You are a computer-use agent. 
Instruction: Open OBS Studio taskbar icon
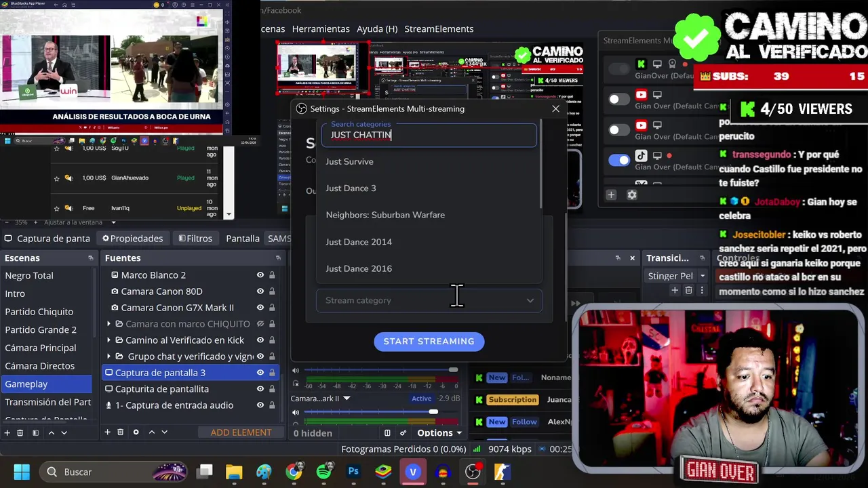[473, 472]
